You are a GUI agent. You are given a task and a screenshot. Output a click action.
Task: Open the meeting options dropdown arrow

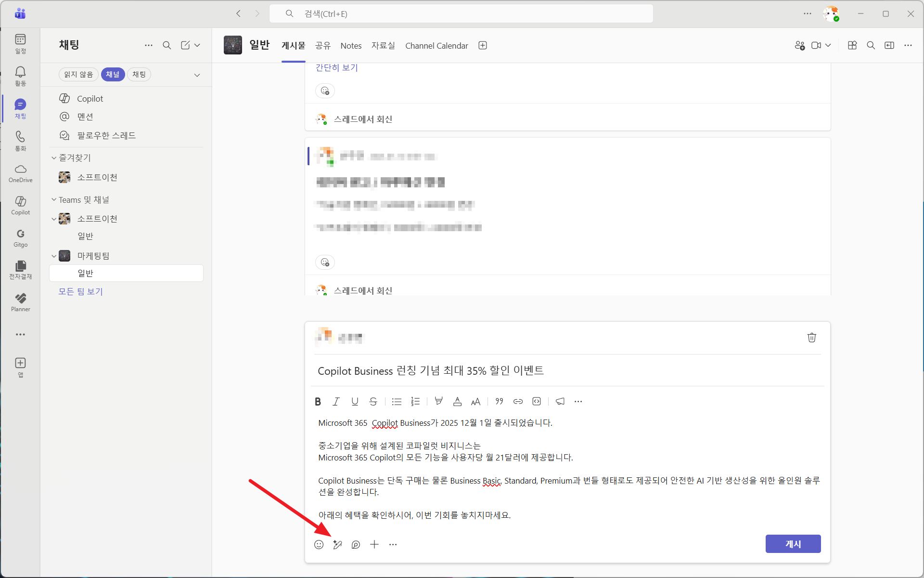pyautogui.click(x=828, y=45)
